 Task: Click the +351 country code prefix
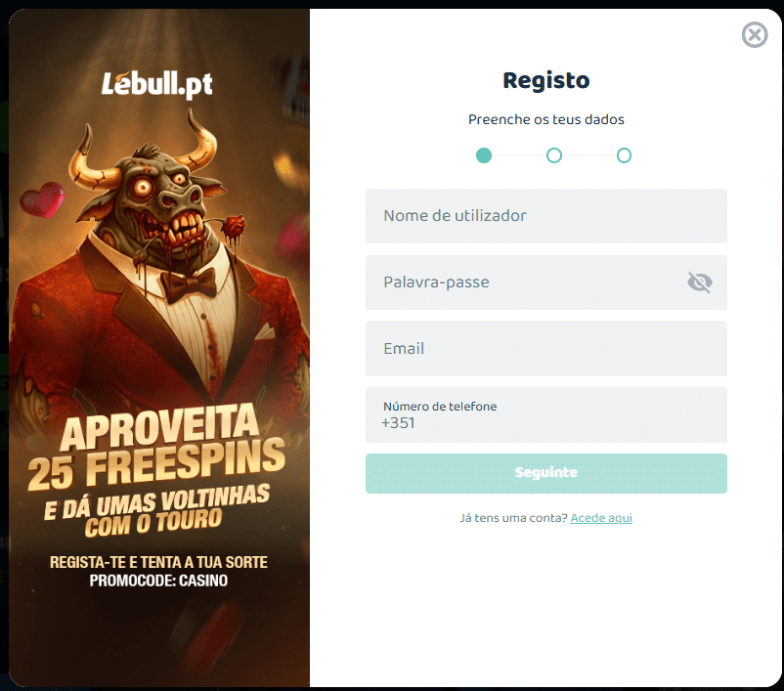coord(398,423)
